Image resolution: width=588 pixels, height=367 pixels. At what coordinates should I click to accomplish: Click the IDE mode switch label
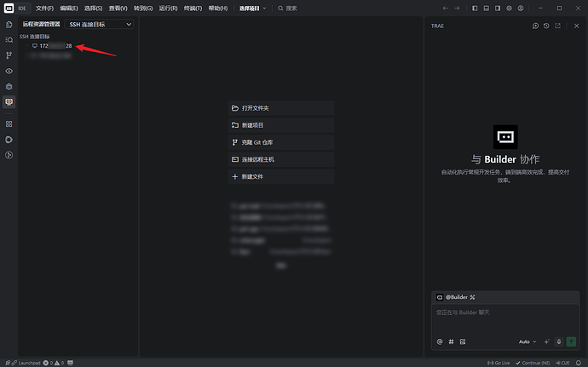(22, 9)
